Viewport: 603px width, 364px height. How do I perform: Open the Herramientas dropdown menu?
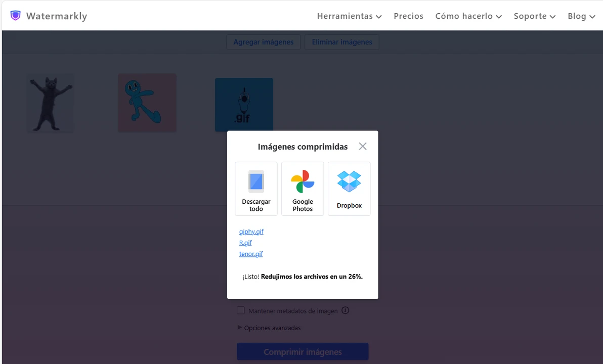(x=349, y=16)
